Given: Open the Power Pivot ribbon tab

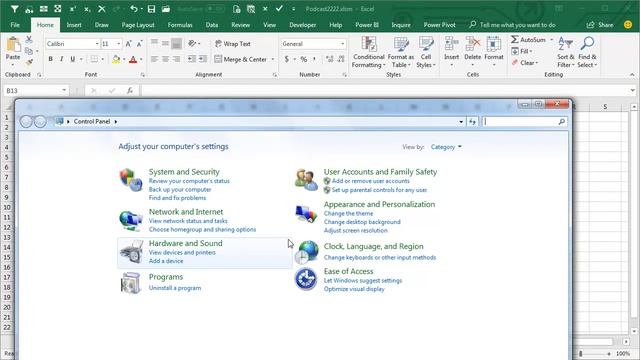Looking at the screenshot, I should 440,25.
